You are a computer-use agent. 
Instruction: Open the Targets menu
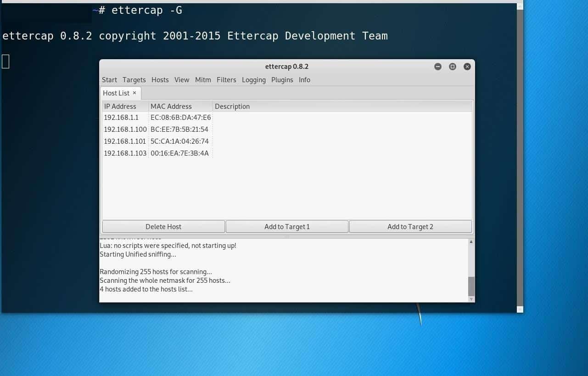134,80
